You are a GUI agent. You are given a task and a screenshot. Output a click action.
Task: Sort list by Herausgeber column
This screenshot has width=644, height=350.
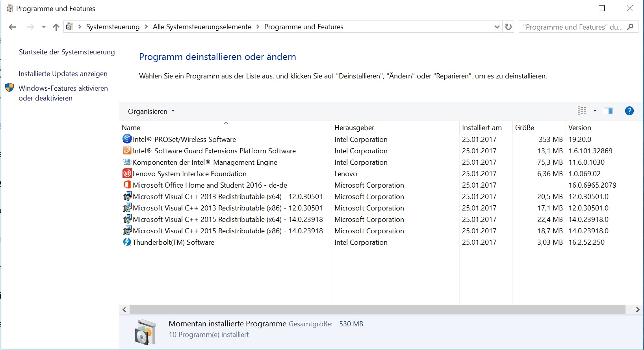tap(354, 128)
